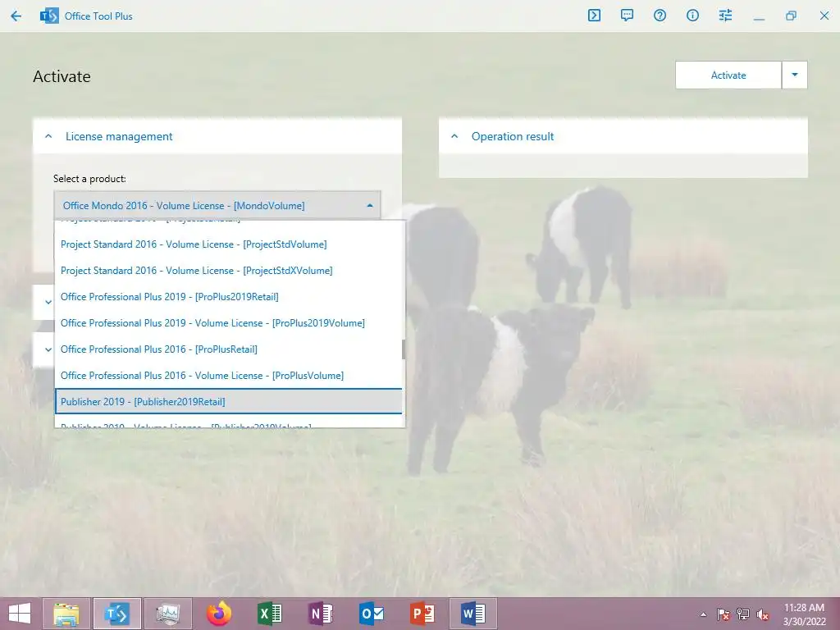Launch Firefox from the taskbar

point(219,614)
